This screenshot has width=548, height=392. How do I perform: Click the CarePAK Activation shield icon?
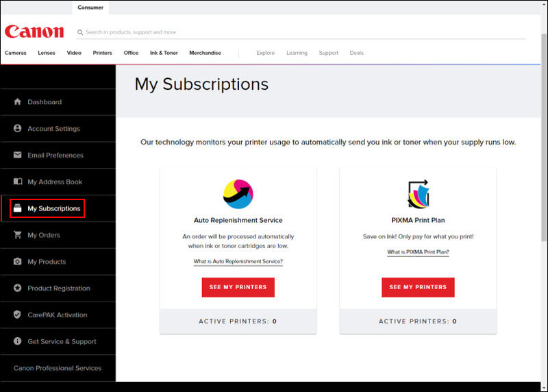(18, 315)
